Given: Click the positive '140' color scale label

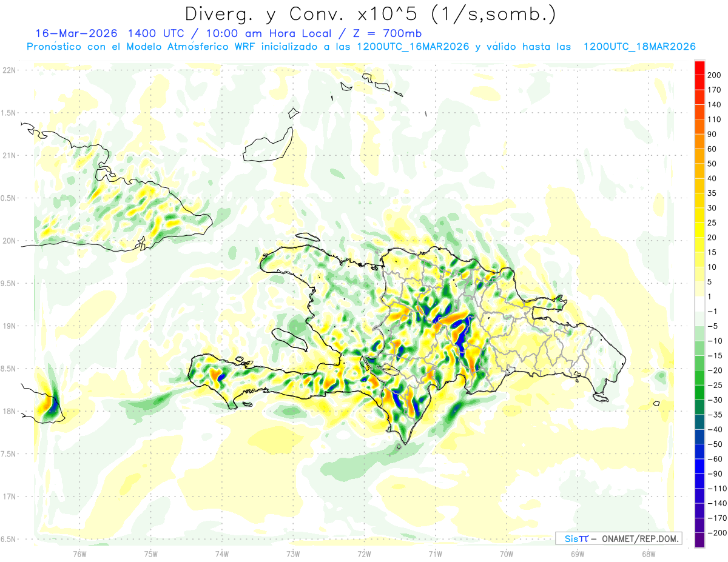Looking at the screenshot, I should pos(714,105).
